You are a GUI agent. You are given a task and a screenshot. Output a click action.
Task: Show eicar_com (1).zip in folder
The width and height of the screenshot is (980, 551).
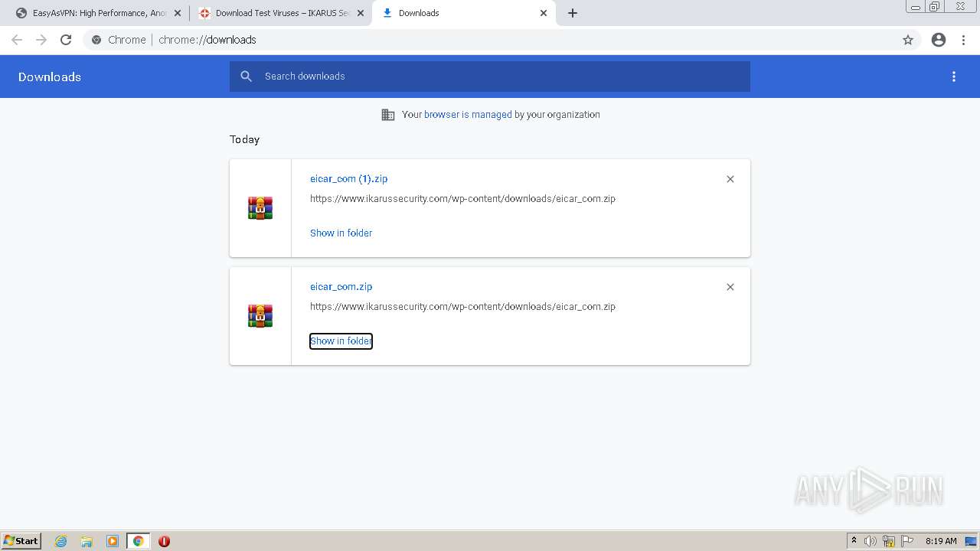click(x=341, y=233)
